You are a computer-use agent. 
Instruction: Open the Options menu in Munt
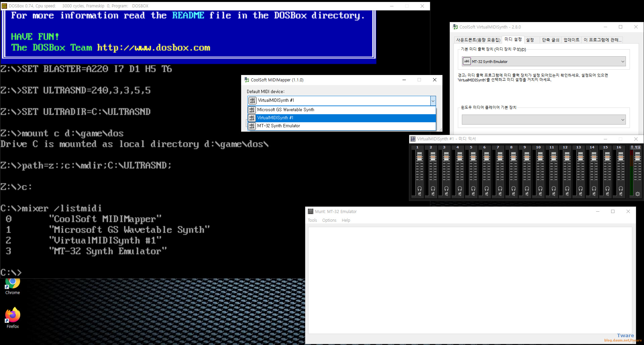[x=329, y=220]
